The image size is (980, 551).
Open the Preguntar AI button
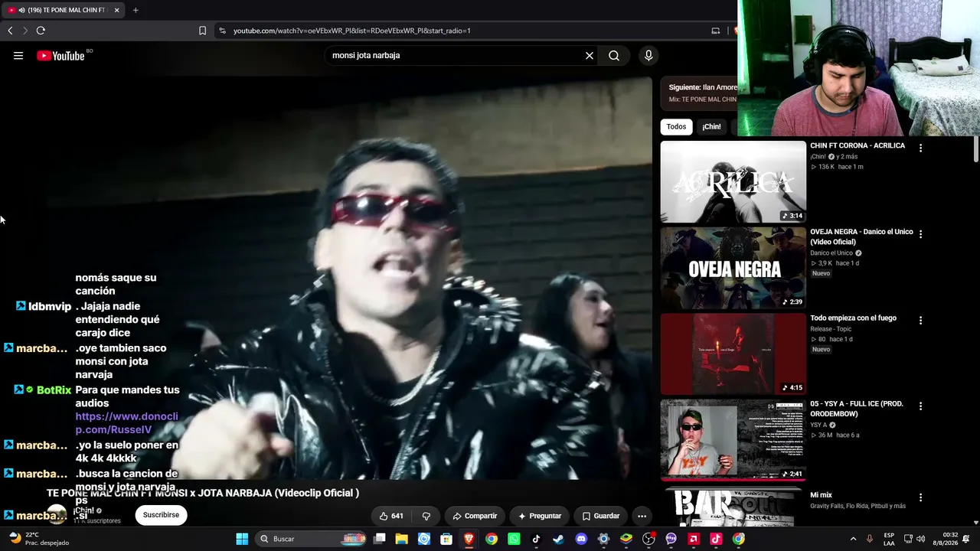tap(540, 516)
